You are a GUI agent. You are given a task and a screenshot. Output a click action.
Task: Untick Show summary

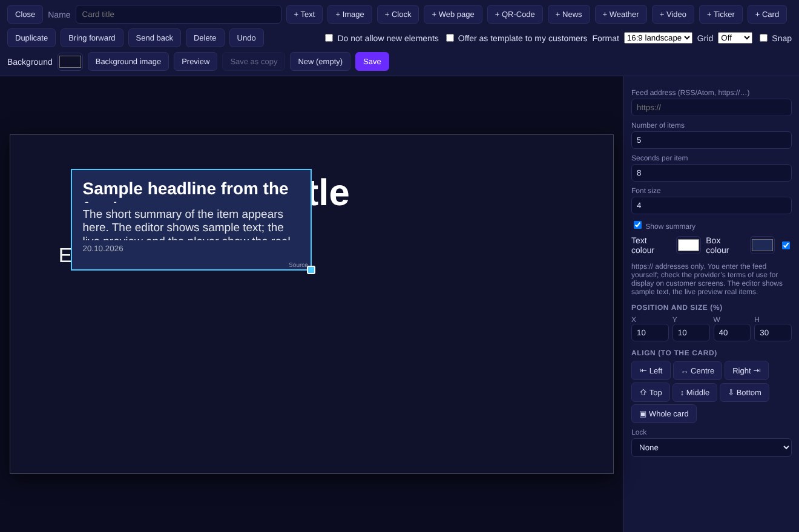tap(637, 225)
